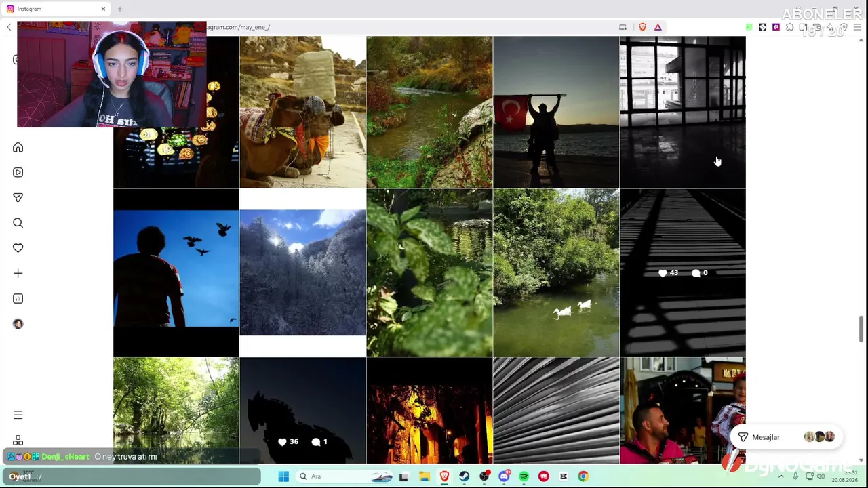The image size is (868, 488).
Task: Open Direct messages paper-plane icon
Action: (x=18, y=197)
